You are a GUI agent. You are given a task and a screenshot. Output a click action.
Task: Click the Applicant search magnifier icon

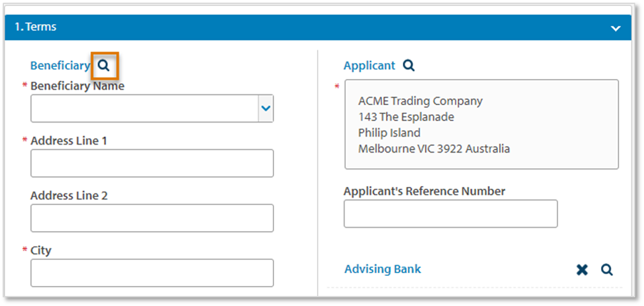coord(409,66)
